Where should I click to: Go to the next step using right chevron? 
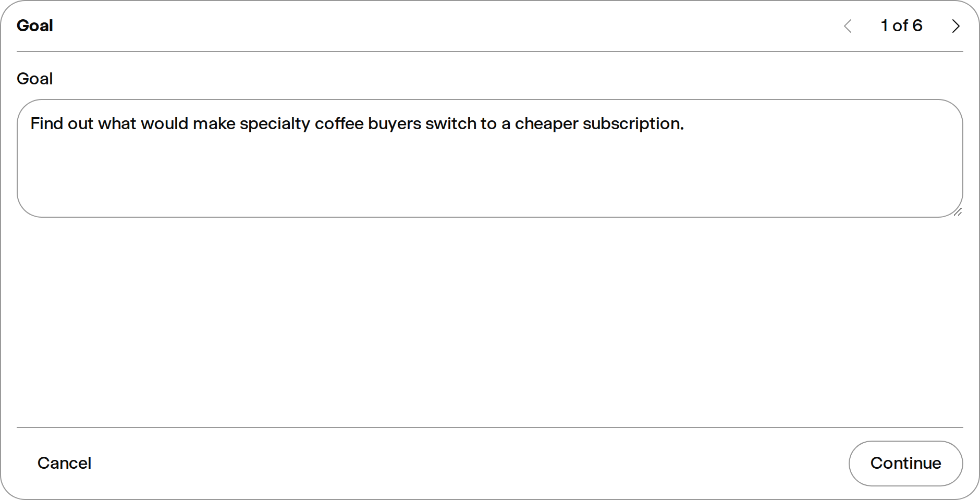[955, 26]
